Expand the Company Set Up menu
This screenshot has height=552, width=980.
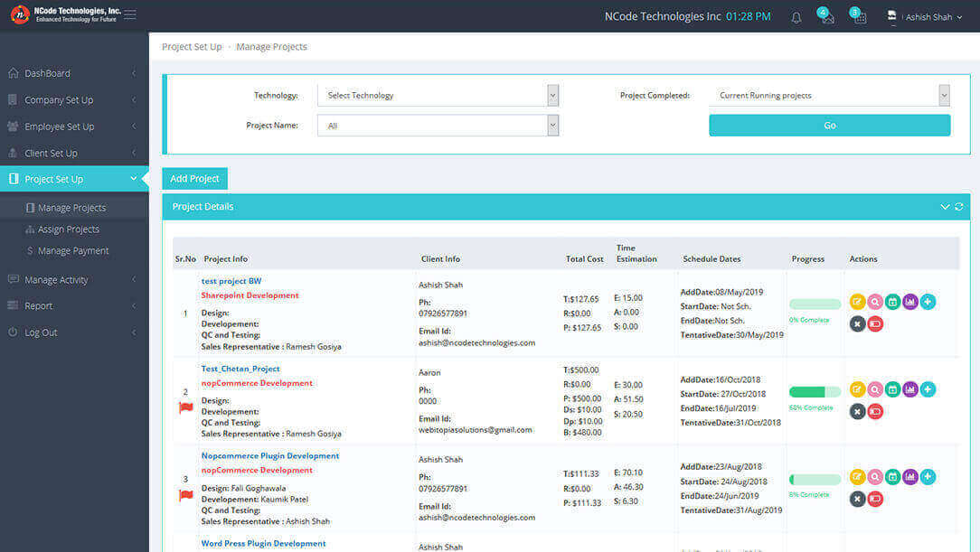74,100
